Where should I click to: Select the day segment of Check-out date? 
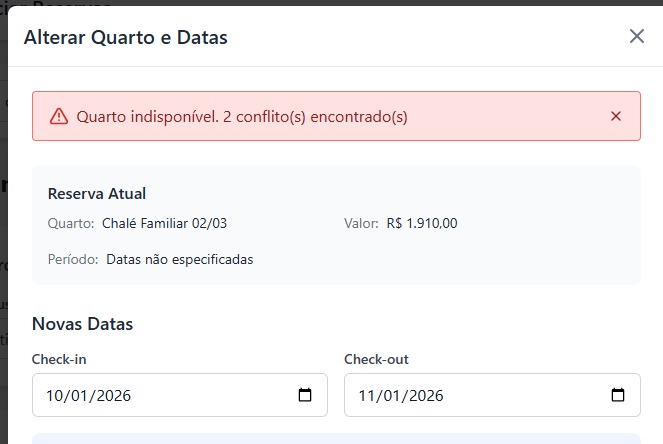pos(368,396)
